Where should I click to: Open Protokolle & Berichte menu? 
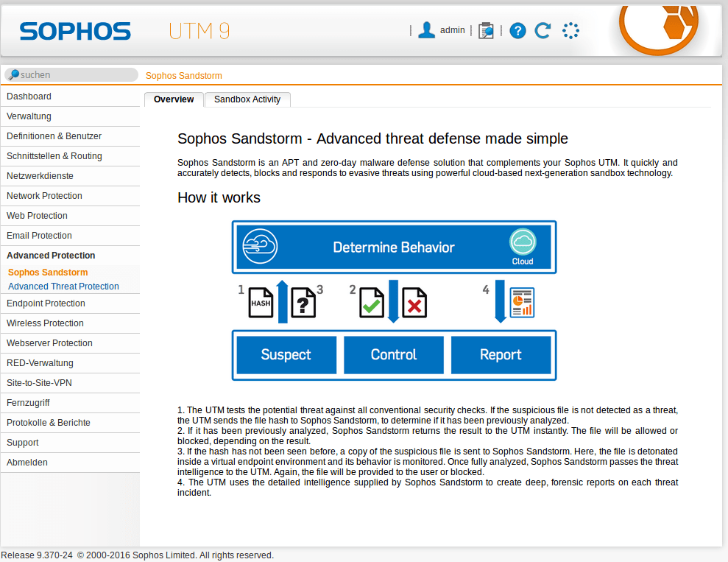[x=49, y=423]
